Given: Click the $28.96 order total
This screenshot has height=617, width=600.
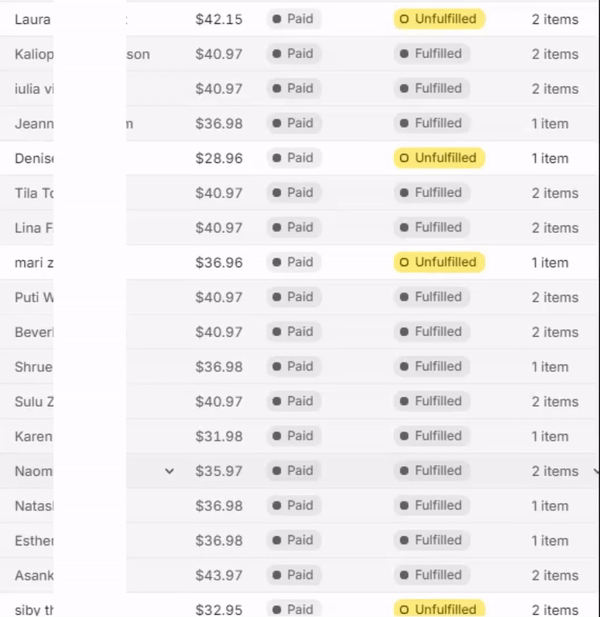Looking at the screenshot, I should click(x=219, y=158).
